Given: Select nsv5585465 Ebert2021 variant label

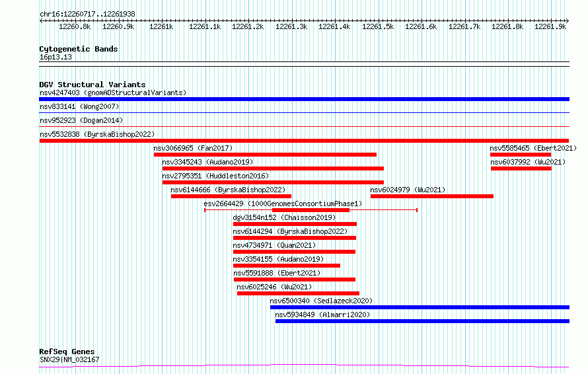Looking at the screenshot, I should [533, 148].
